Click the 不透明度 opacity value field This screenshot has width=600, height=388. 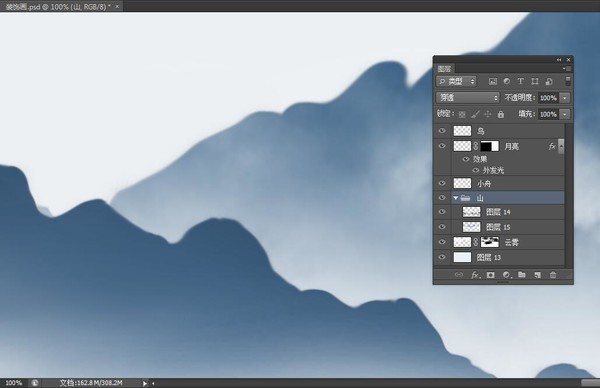coord(548,98)
